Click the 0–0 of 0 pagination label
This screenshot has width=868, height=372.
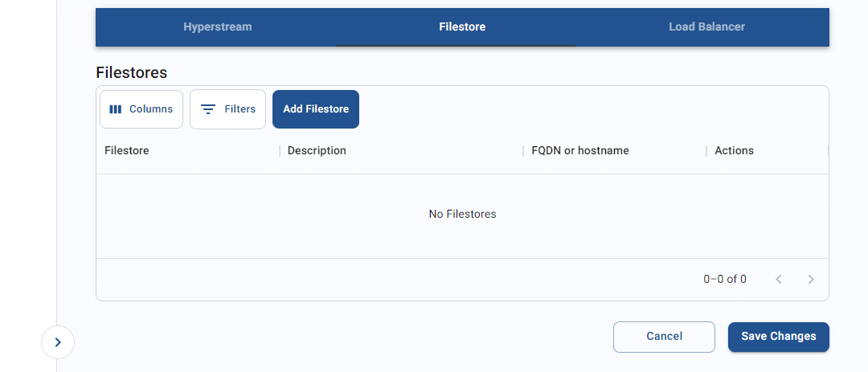[x=725, y=280]
